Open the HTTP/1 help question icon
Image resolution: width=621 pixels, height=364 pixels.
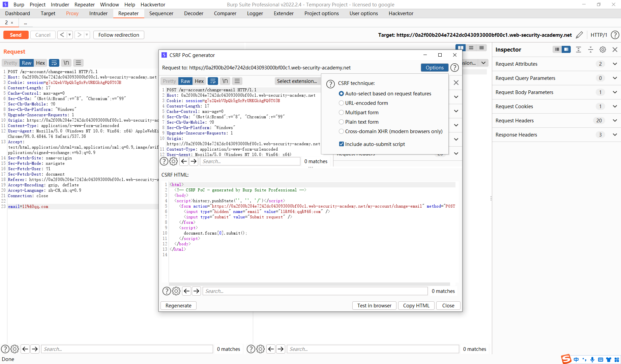pyautogui.click(x=615, y=35)
